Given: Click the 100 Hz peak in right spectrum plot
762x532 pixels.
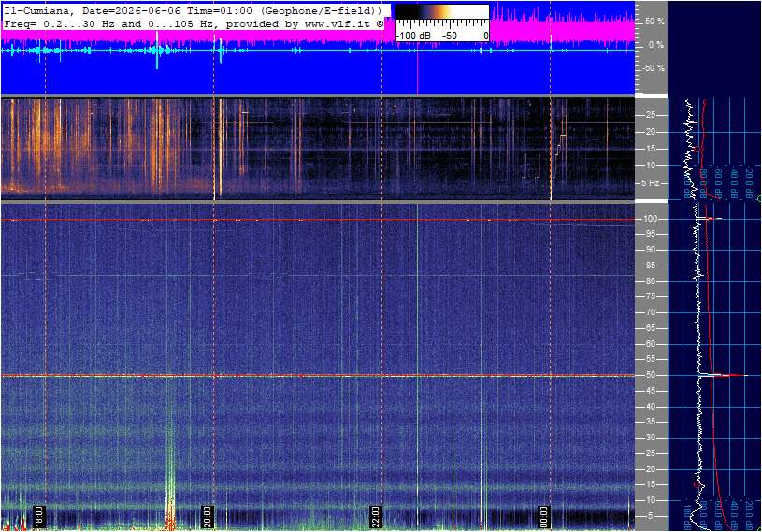Looking at the screenshot, I should pyautogui.click(x=710, y=219).
